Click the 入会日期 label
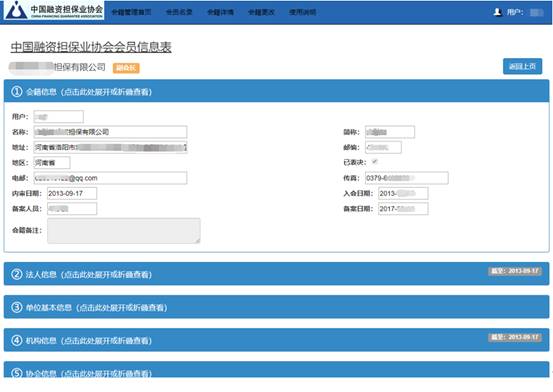Viewport: 553px width, 392px height. point(358,193)
